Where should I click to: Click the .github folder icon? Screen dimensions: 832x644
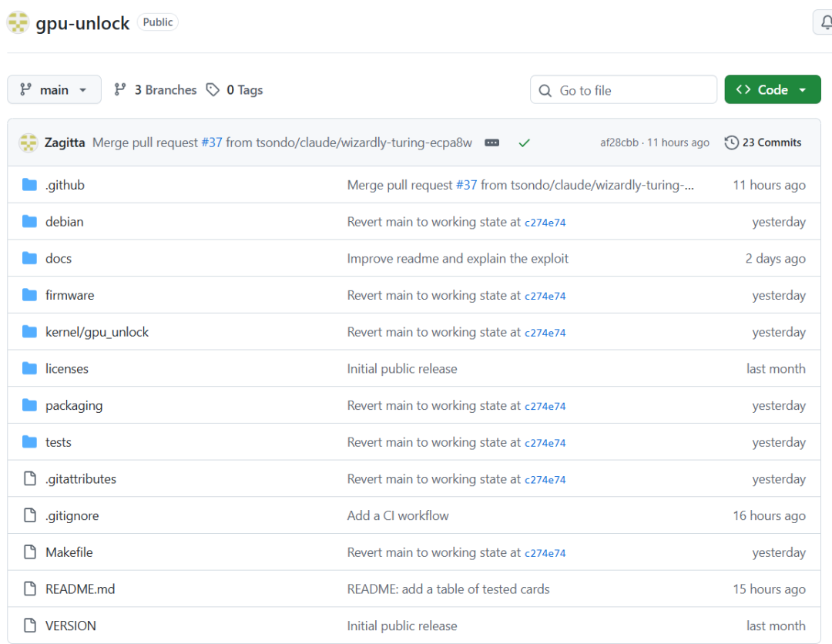click(30, 185)
